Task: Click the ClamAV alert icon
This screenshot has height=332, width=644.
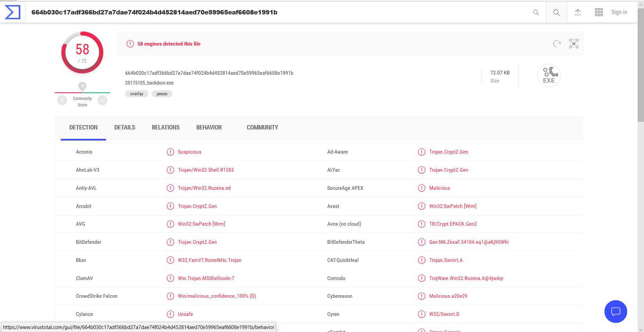Action: pos(170,278)
